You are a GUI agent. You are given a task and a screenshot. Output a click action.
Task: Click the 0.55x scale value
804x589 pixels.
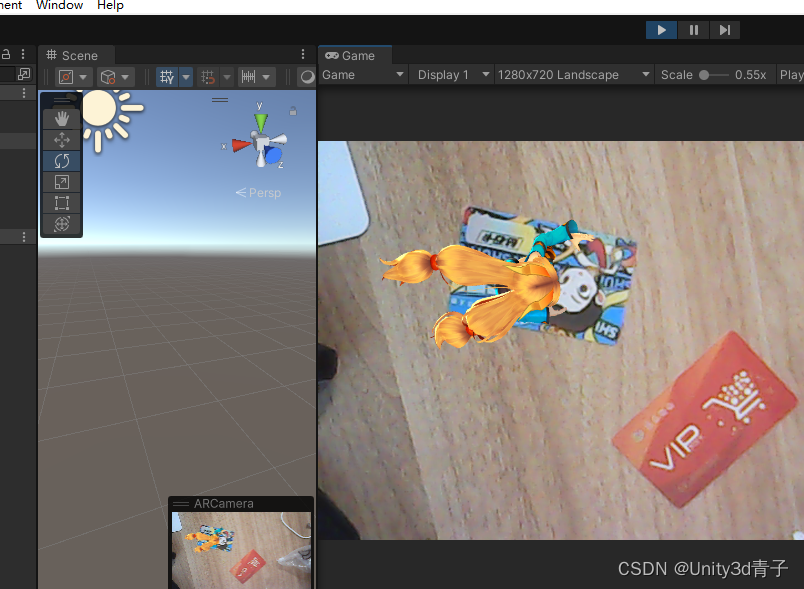[750, 75]
